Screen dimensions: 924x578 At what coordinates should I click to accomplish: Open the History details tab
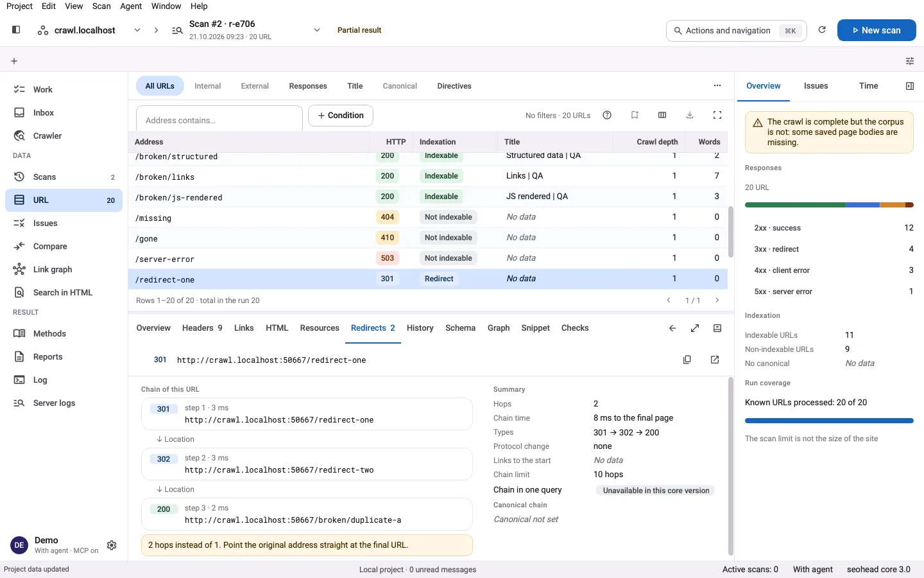coord(420,328)
